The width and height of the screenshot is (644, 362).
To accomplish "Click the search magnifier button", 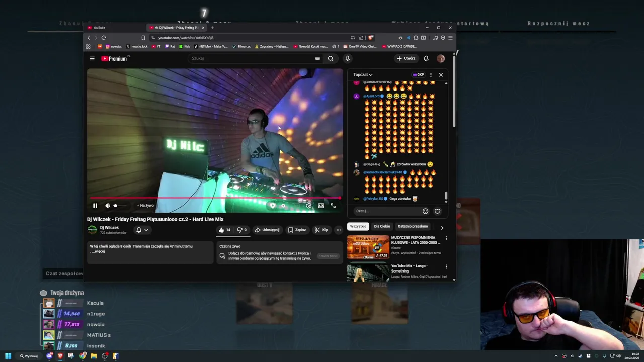I will (331, 58).
